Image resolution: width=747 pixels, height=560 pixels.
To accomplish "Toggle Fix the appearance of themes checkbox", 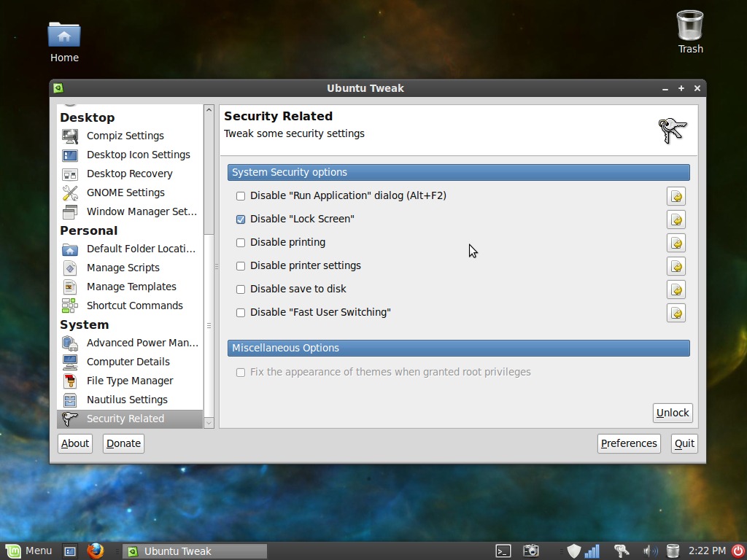I will tap(241, 373).
